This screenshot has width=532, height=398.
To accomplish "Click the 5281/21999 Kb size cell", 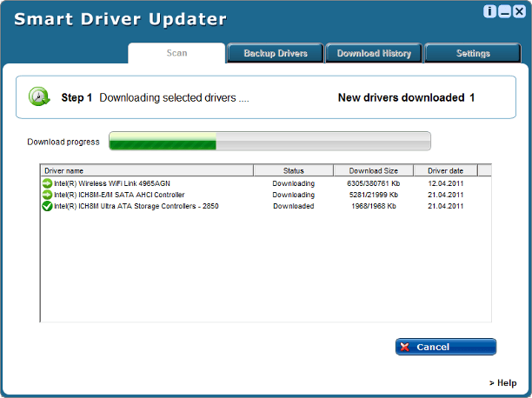I will [x=373, y=195].
